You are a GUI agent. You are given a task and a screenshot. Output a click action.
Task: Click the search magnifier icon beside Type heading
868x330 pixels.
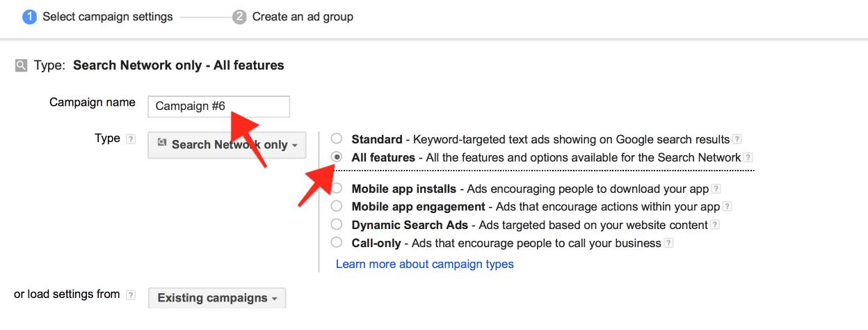click(21, 65)
